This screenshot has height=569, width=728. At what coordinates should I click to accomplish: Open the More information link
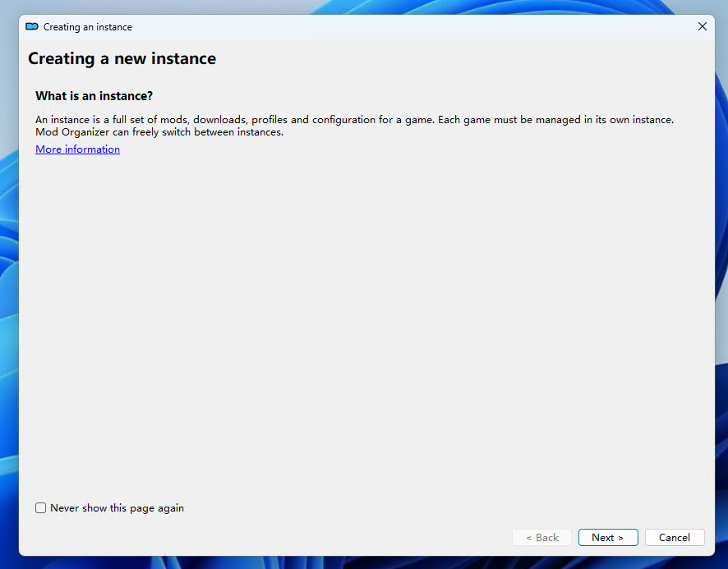coord(77,149)
